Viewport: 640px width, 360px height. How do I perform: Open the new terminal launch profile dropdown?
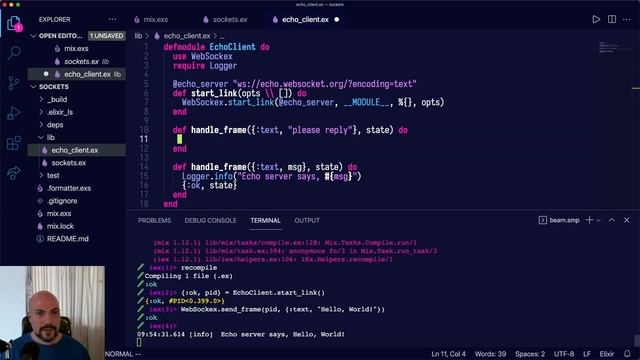(x=598, y=220)
